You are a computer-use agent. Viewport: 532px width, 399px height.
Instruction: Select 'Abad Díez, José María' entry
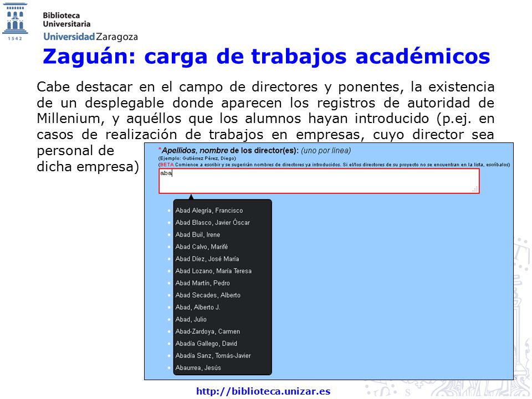207,259
